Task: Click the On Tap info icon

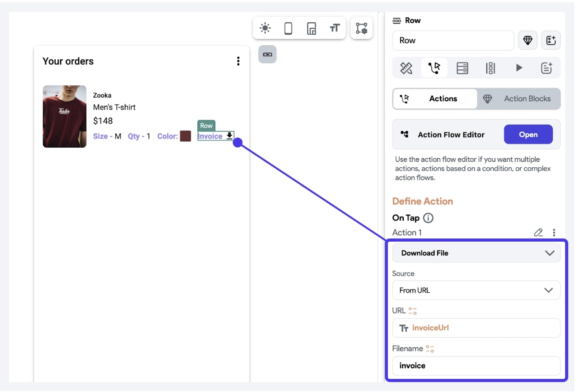Action: (428, 218)
